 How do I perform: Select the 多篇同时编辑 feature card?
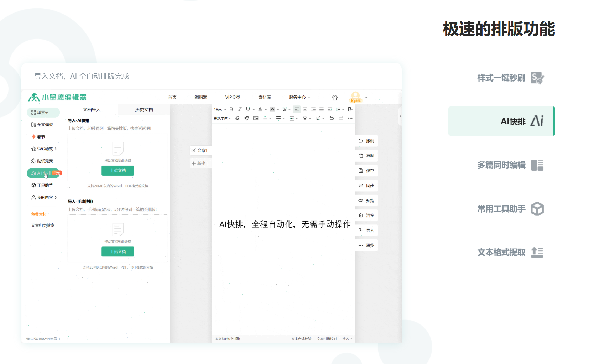pyautogui.click(x=501, y=165)
